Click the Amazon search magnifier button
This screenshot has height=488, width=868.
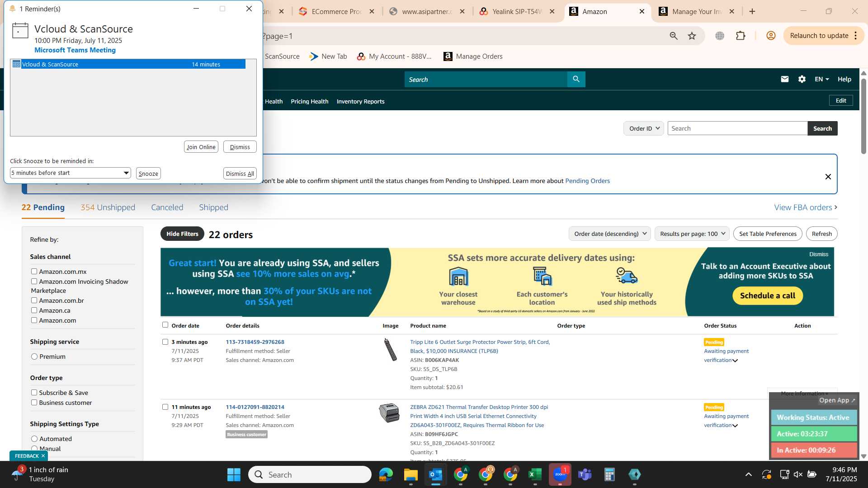pos(576,79)
